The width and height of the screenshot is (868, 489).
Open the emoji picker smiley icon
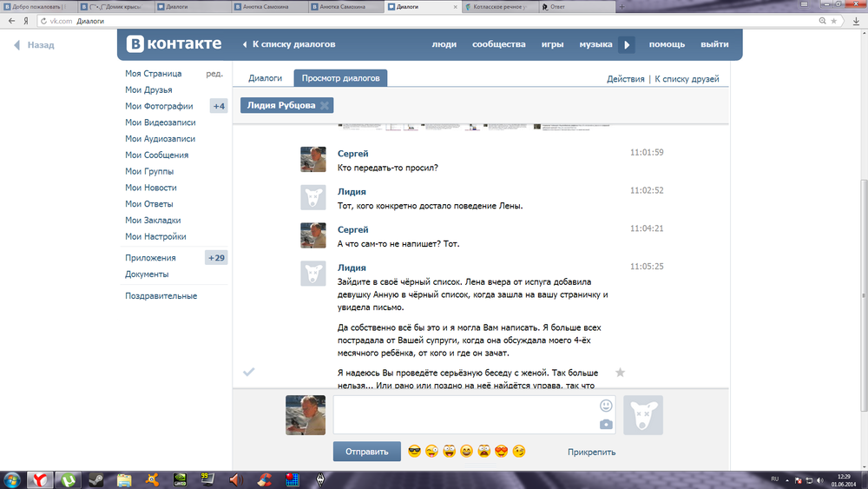pyautogui.click(x=606, y=406)
